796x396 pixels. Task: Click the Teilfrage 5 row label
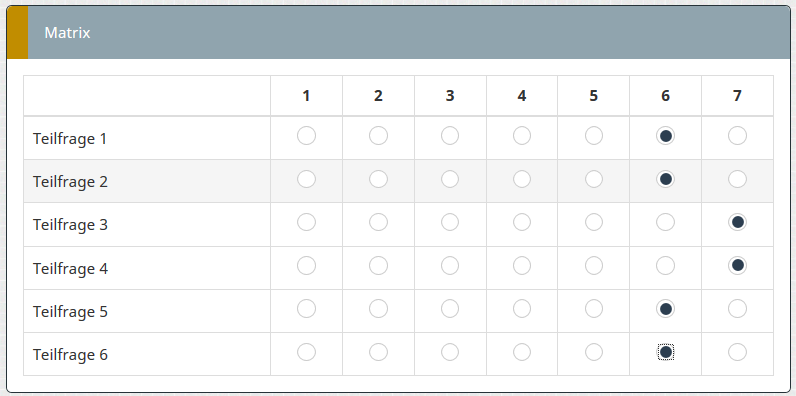coord(71,311)
